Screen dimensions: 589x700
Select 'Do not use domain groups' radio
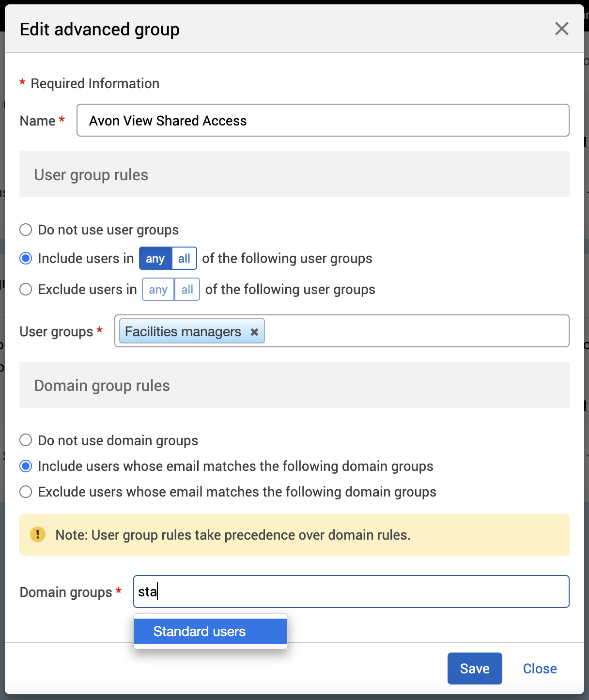pos(26,440)
